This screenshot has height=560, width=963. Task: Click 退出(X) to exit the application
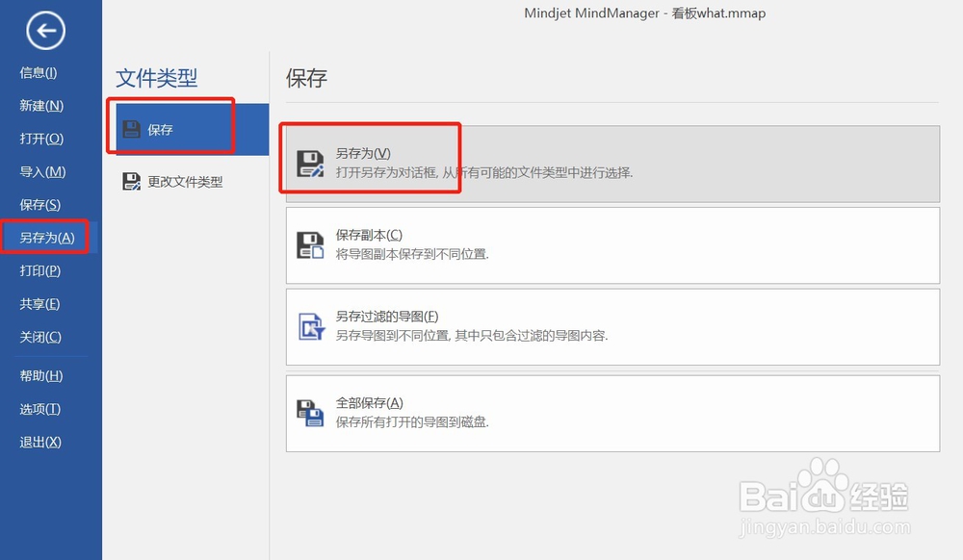pos(40,443)
